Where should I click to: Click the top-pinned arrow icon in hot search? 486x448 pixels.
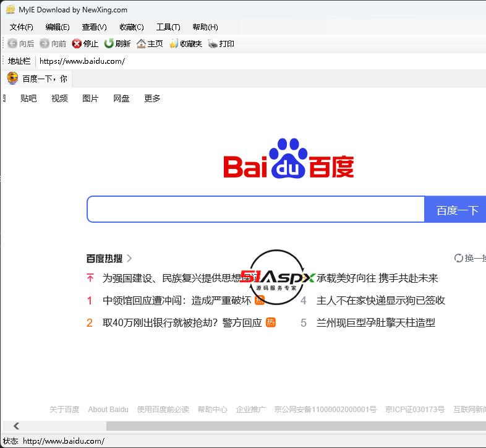point(90,278)
